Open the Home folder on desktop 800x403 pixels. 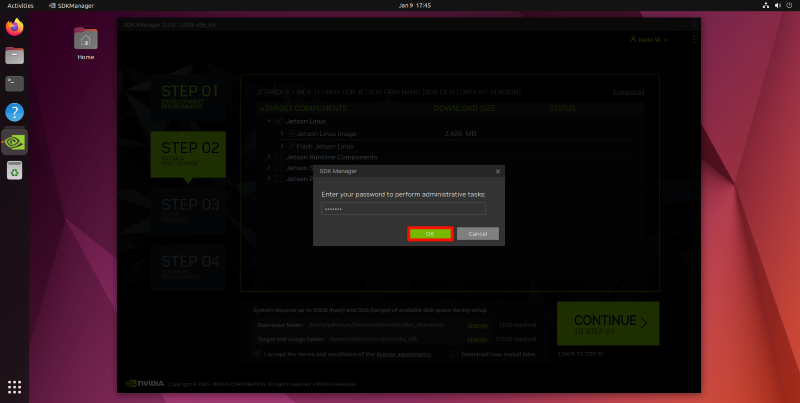pyautogui.click(x=86, y=40)
